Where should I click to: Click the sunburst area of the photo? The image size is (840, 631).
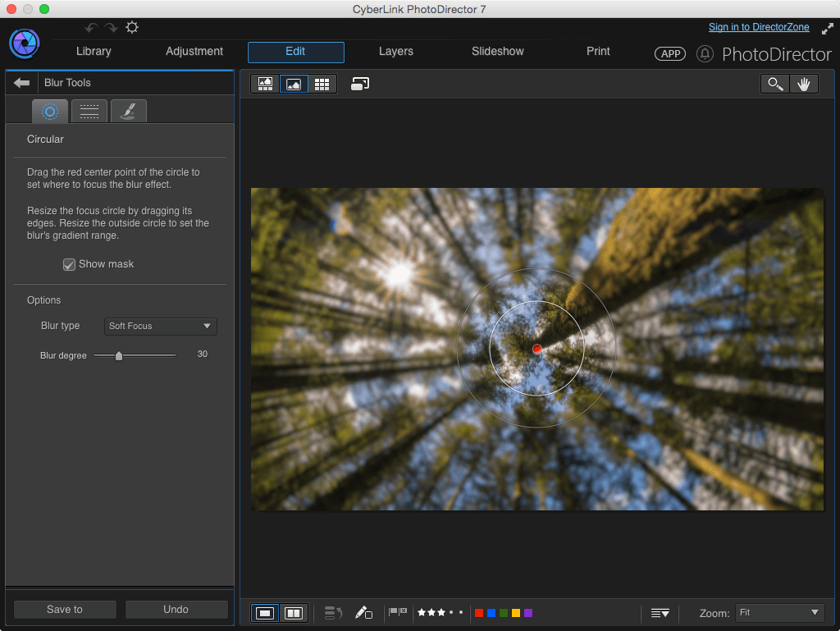tap(399, 274)
